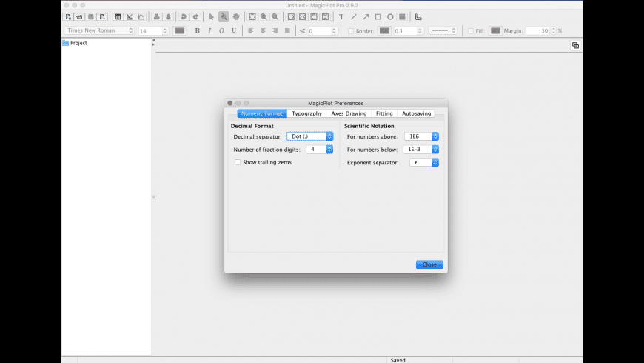Click the Save Project toolbar icon
Viewport: 644px width, 363px height.
click(91, 17)
